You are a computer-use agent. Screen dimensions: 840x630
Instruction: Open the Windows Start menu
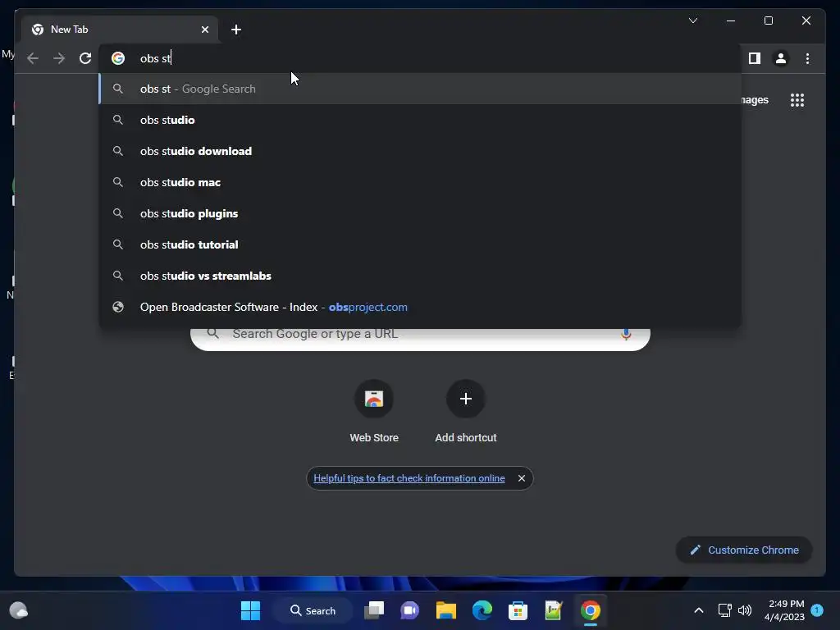point(250,610)
